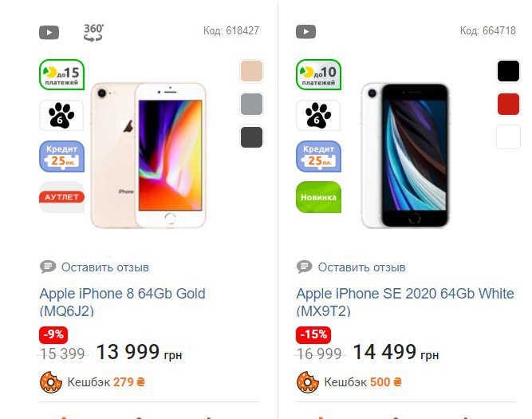Open Кредит 25 badge on iPhone SE
Image resolution: width=532 pixels, height=419 pixels.
tap(318, 156)
